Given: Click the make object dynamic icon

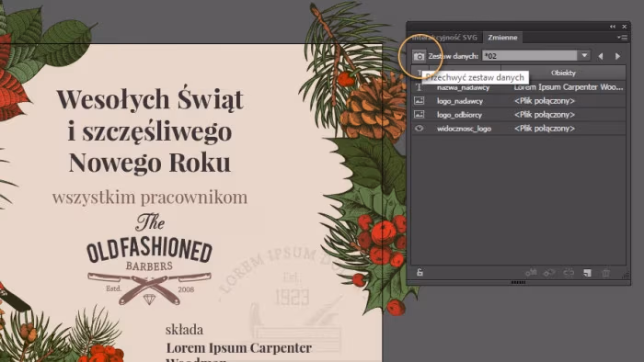Looking at the screenshot, I should tap(531, 273).
